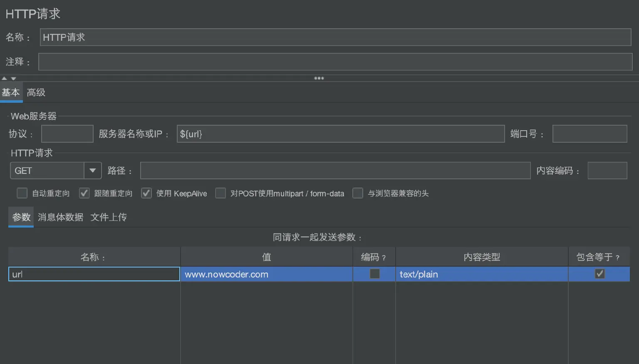The width and height of the screenshot is (639, 364).
Task: Switch to the 高级 tab
Action: 35,92
